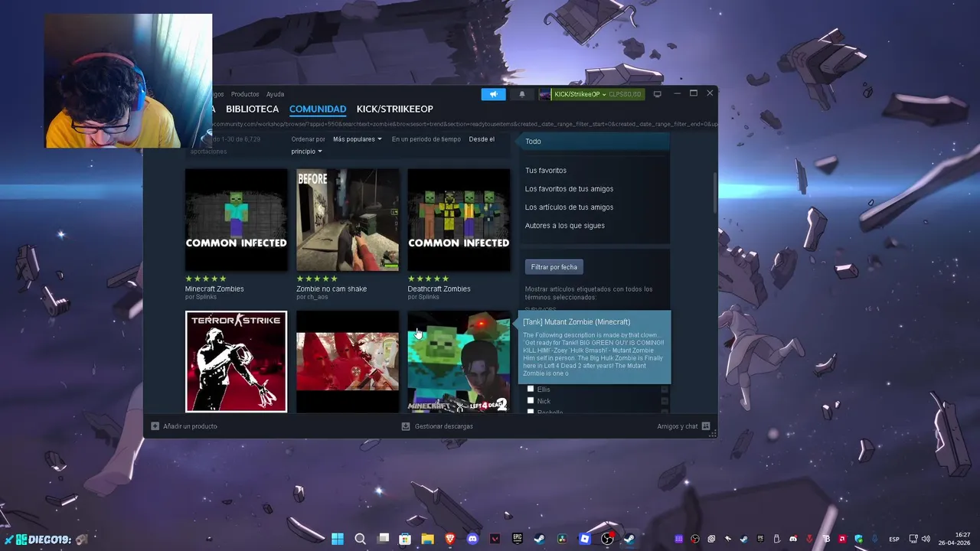Open the first Steam taskbar icon
The width and height of the screenshot is (980, 551).
pyautogui.click(x=540, y=539)
